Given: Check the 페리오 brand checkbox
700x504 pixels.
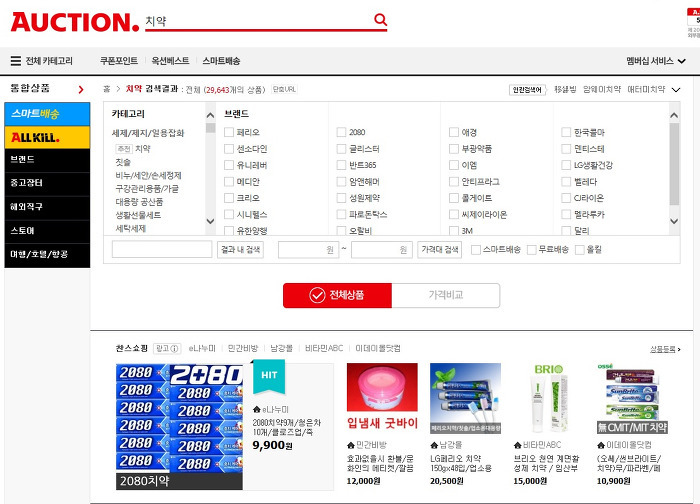Looking at the screenshot, I should pyautogui.click(x=229, y=132).
